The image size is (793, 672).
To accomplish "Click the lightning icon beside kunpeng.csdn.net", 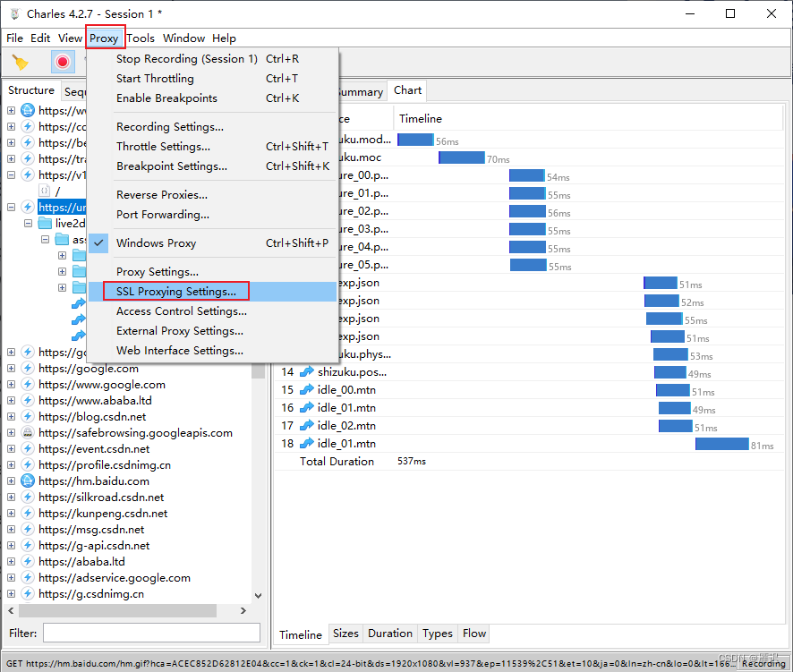I will (x=28, y=514).
